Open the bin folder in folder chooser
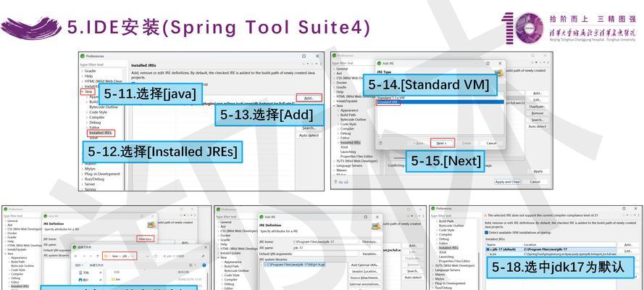The width and height of the screenshot is (644, 290). click(x=114, y=279)
